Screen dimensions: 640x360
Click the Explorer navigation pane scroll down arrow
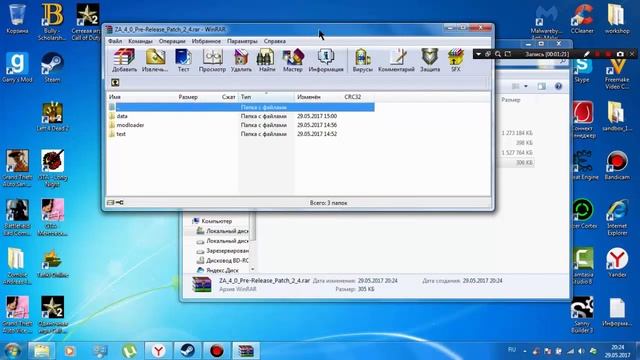click(252, 269)
